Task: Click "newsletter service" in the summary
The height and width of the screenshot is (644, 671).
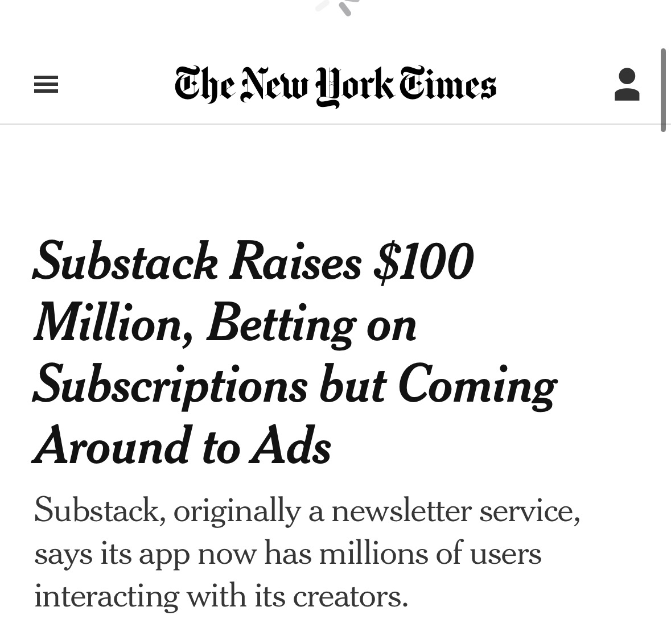Action: tap(455, 510)
